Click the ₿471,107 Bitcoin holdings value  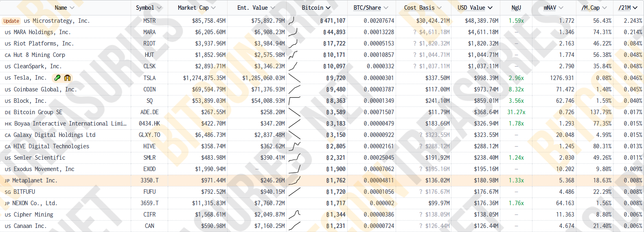click(333, 21)
